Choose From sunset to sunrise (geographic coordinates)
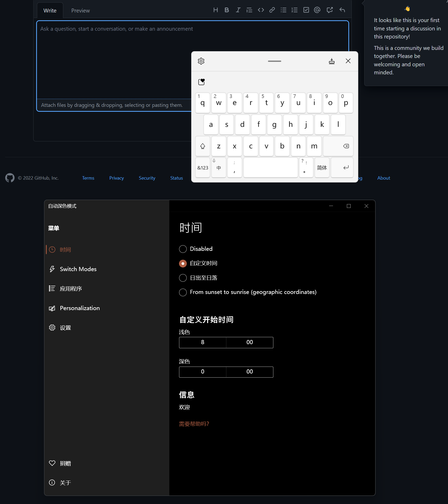Image resolution: width=448 pixels, height=504 pixels. [x=183, y=292]
